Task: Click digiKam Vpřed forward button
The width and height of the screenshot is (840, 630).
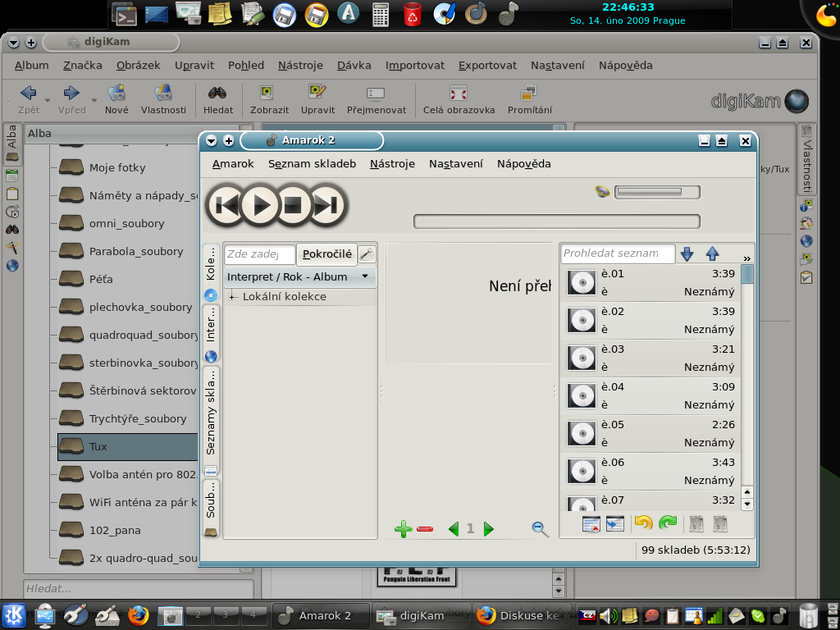Action: pyautogui.click(x=72, y=99)
